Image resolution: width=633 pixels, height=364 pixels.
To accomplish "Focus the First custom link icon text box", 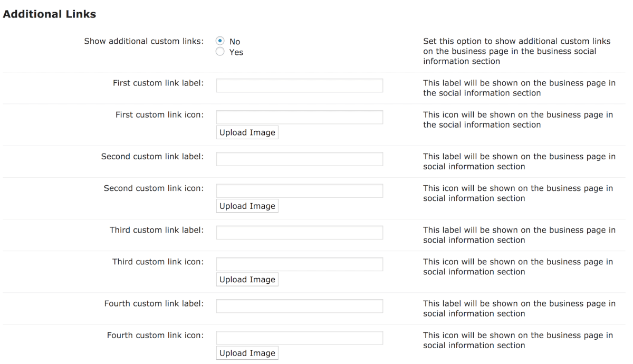I will pos(299,117).
